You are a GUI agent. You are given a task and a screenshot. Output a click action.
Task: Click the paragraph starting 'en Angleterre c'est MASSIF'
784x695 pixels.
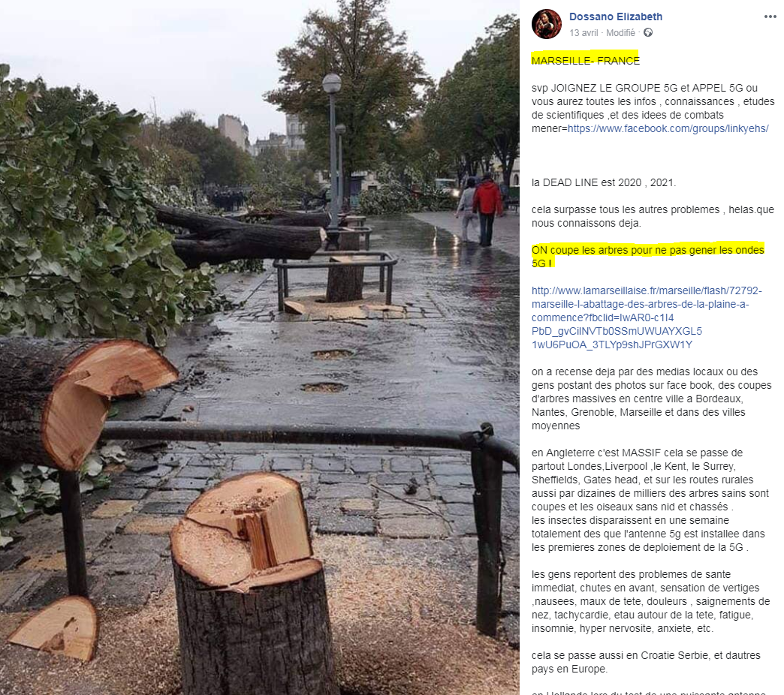(x=650, y=500)
